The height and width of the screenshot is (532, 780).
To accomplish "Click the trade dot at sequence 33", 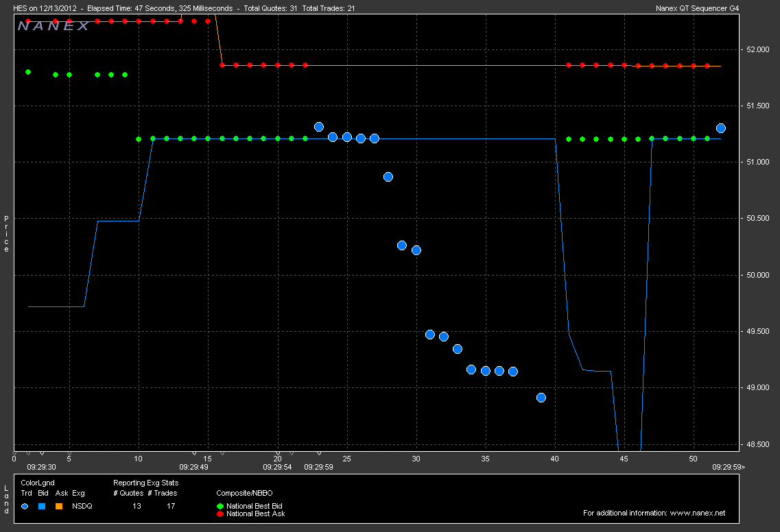I will pyautogui.click(x=458, y=349).
